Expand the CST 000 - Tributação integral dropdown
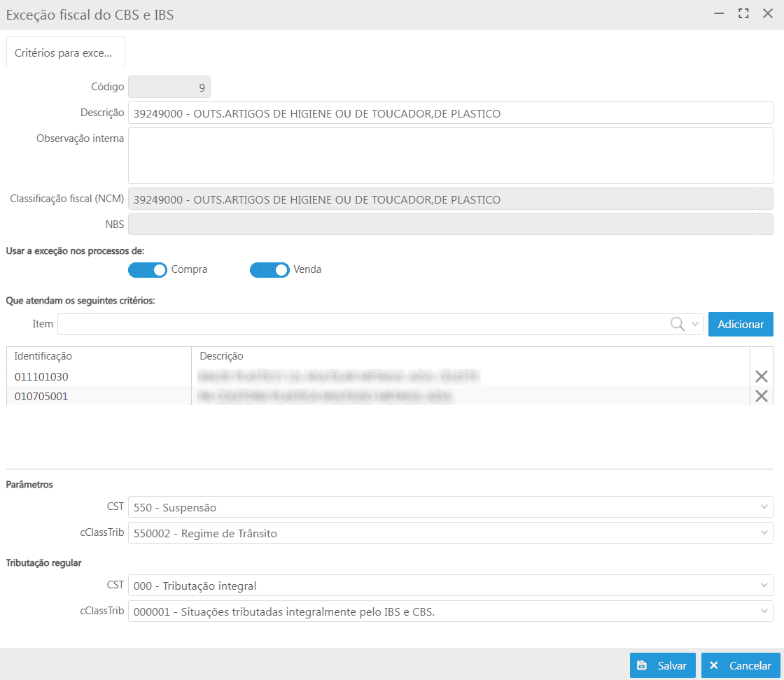The height and width of the screenshot is (680, 784). 763,586
